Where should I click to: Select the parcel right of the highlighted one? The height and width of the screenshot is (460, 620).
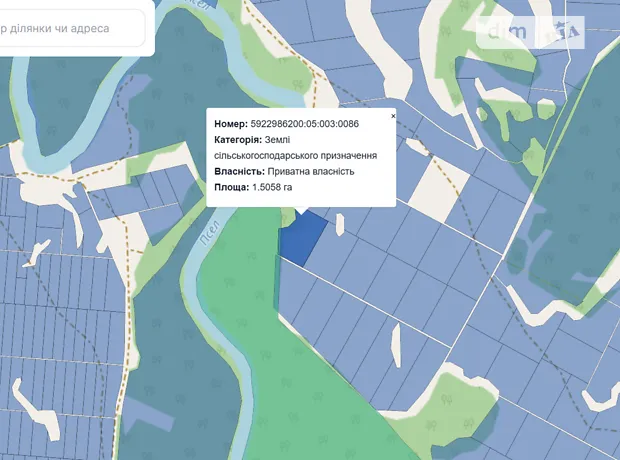(350, 252)
